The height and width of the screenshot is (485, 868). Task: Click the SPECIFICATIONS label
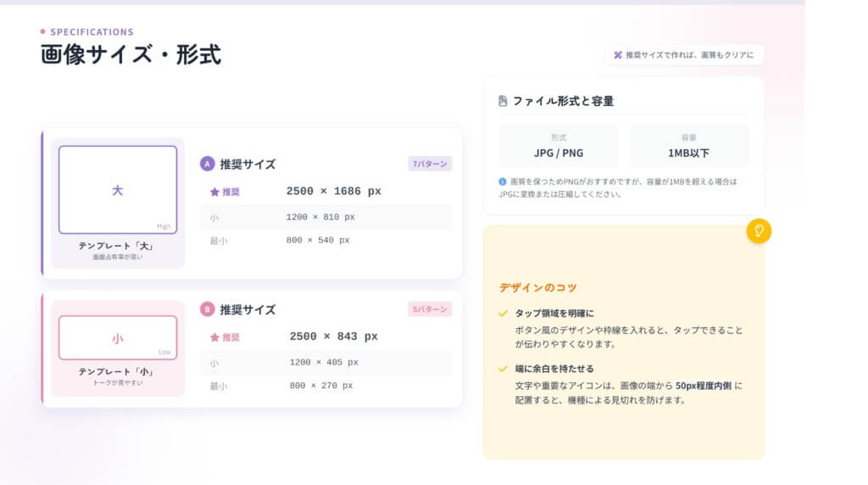click(92, 32)
